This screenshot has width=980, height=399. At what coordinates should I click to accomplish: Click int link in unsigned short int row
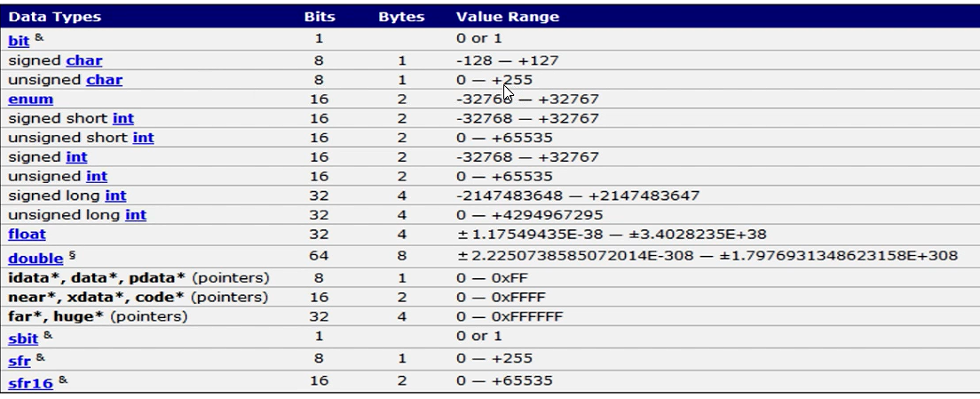pos(143,139)
